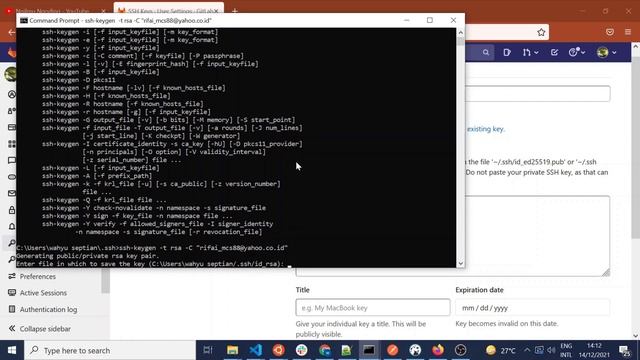Click the Command Prompt scroll up arrow

[x=460, y=32]
